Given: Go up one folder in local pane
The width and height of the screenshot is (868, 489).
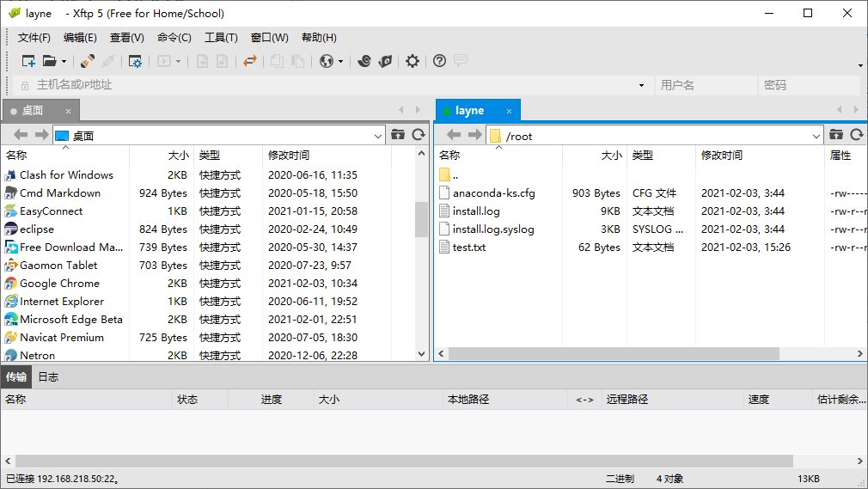Looking at the screenshot, I should [398, 135].
